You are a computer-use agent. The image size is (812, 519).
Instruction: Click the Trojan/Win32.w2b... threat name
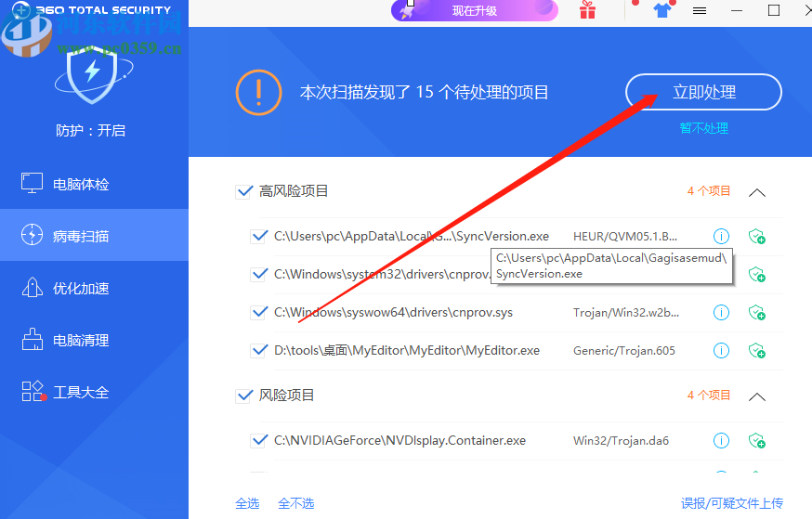[625, 313]
